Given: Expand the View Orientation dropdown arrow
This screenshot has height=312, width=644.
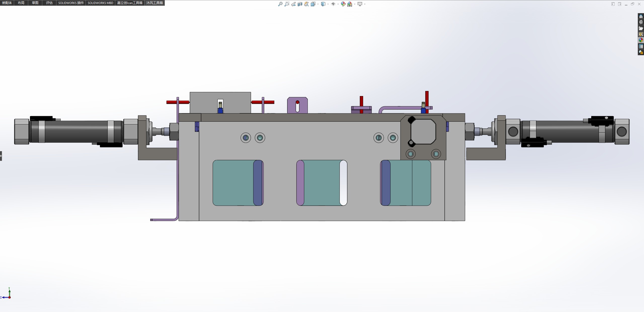Looking at the screenshot, I should tap(318, 4).
